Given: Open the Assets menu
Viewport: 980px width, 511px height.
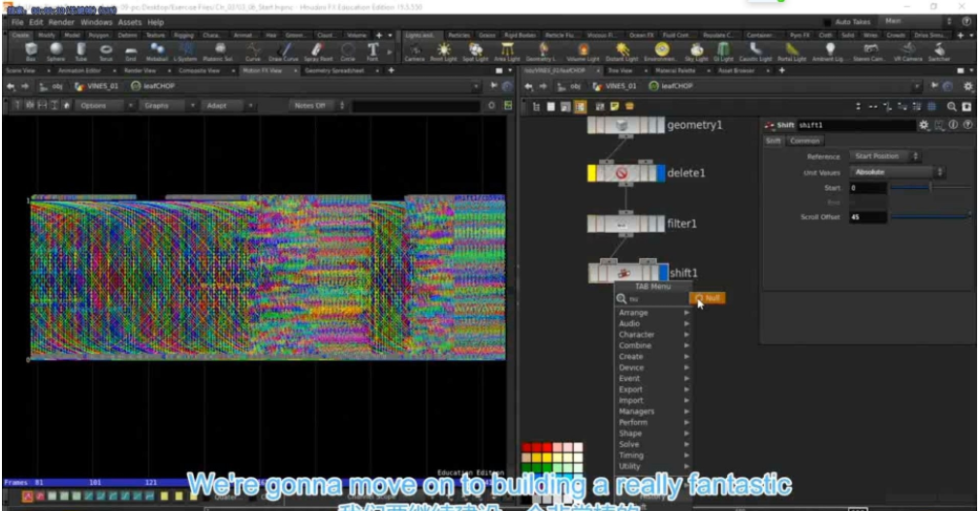Looking at the screenshot, I should (x=130, y=22).
